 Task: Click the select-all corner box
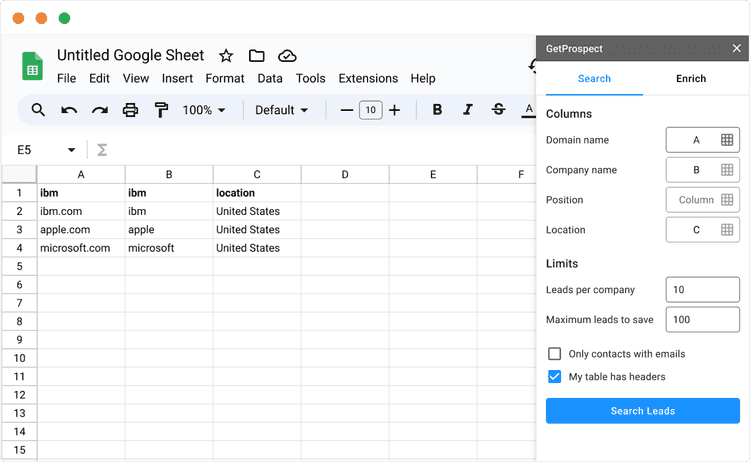(x=19, y=175)
